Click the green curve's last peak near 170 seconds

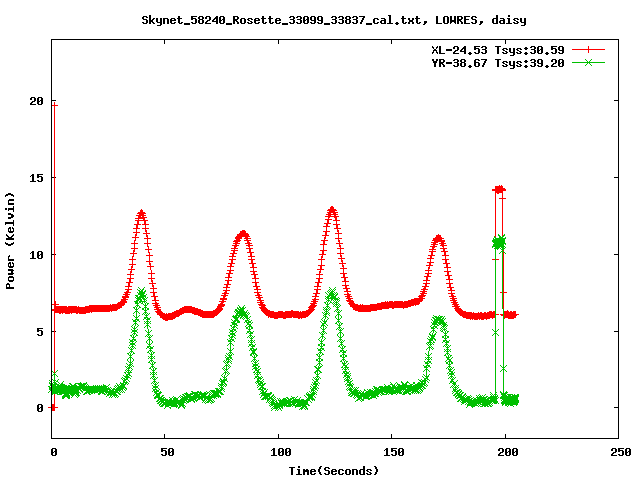point(438,320)
